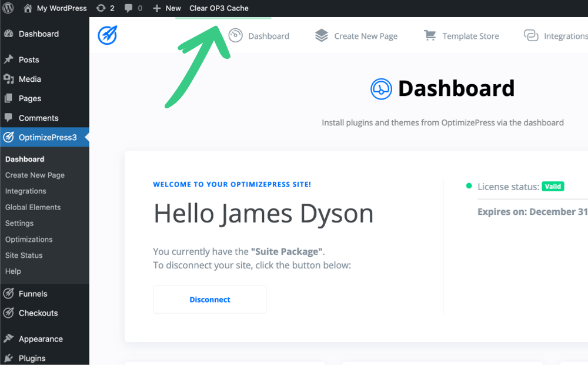Open the Comments sidebar menu item
588x365 pixels.
tap(45, 118)
